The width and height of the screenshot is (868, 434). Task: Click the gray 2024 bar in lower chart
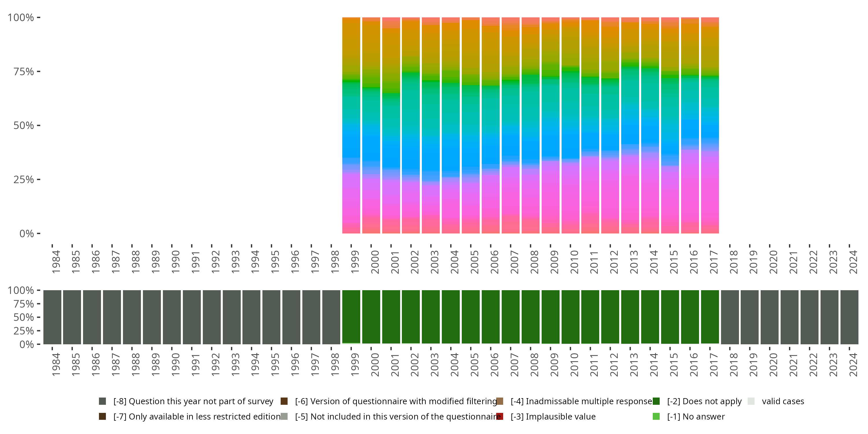(x=849, y=317)
